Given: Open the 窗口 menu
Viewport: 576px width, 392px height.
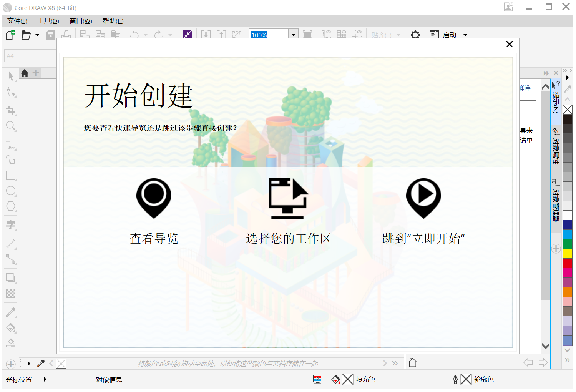Looking at the screenshot, I should click(80, 21).
